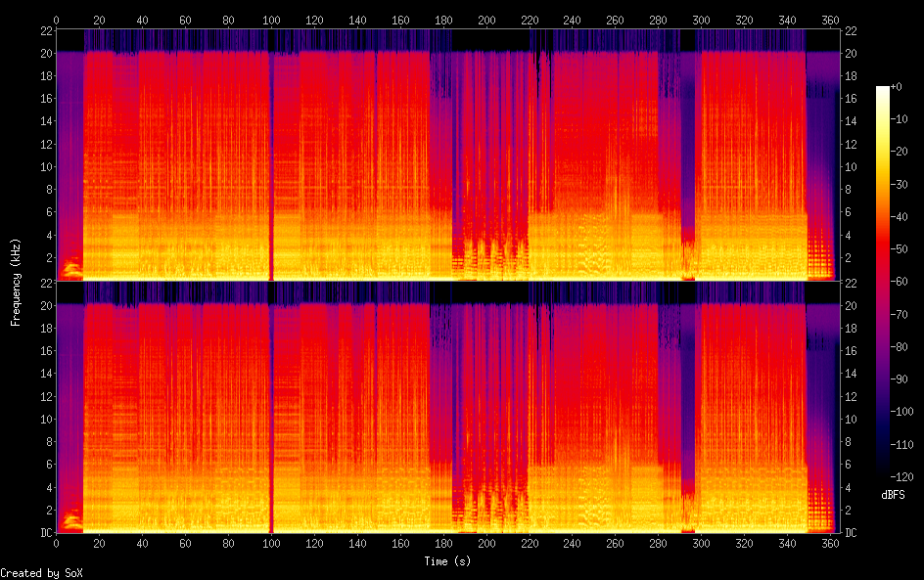Click '200' on the bottom time axis
924x580 pixels.
pos(486,544)
